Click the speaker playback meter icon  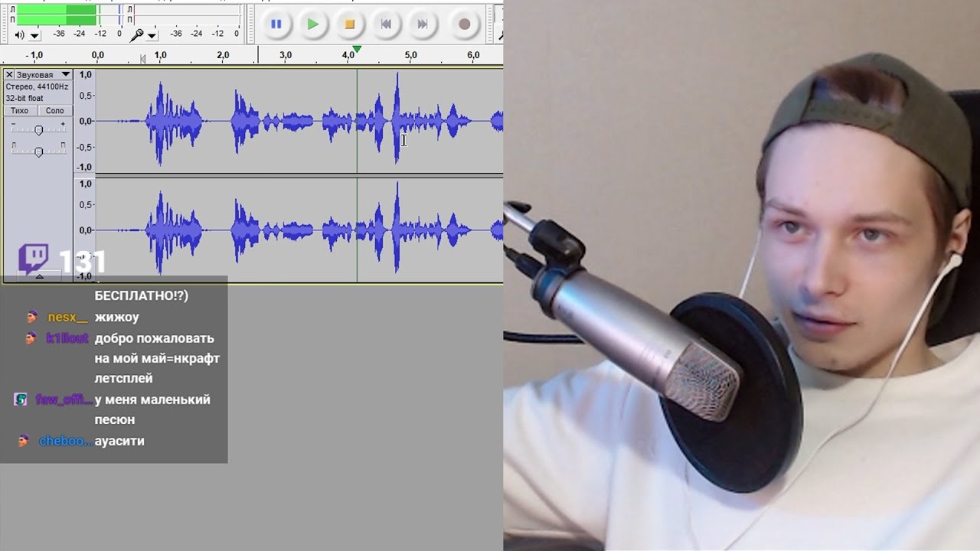[19, 34]
